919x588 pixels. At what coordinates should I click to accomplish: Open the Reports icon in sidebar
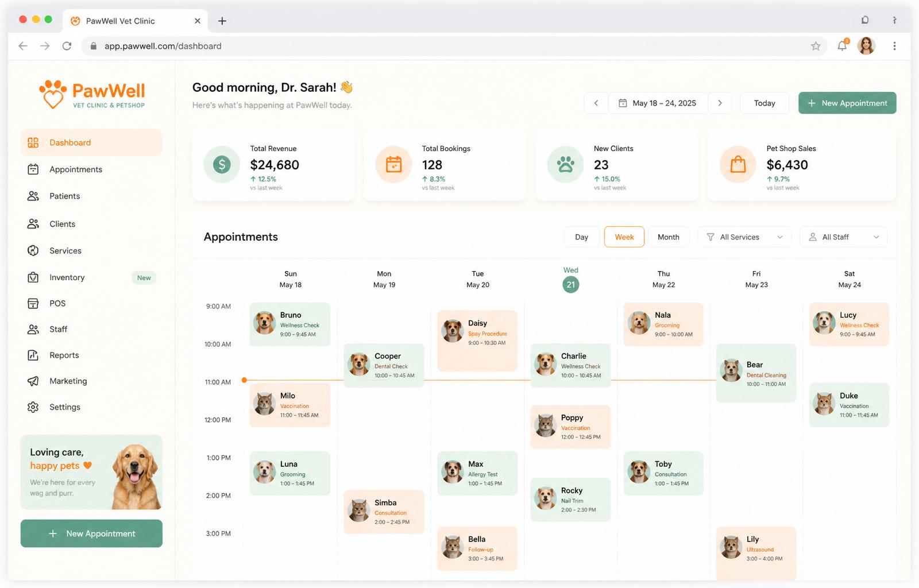(33, 355)
